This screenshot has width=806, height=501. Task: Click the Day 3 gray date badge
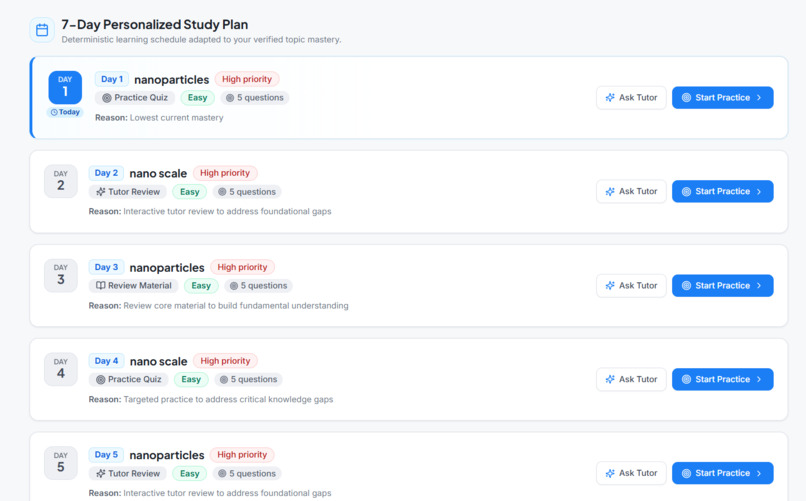point(61,275)
